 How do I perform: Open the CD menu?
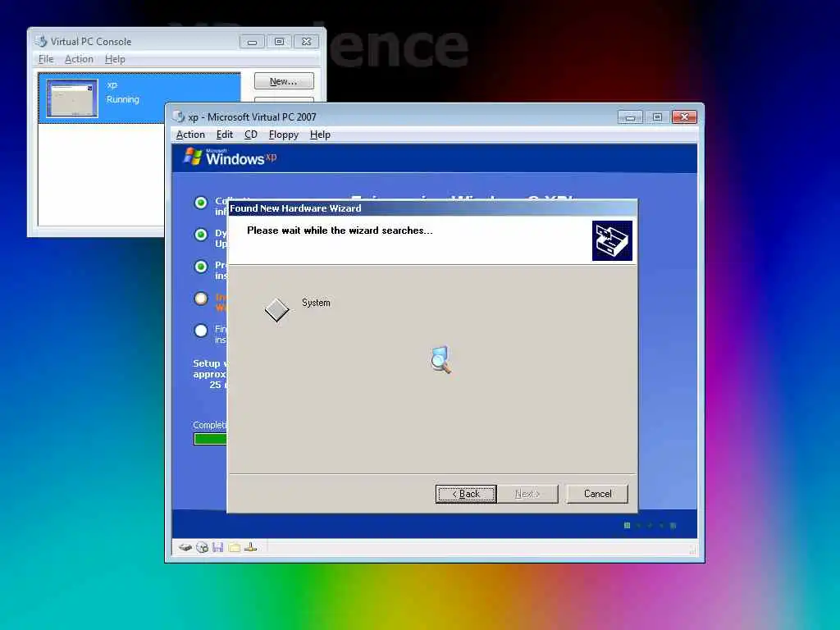(251, 135)
